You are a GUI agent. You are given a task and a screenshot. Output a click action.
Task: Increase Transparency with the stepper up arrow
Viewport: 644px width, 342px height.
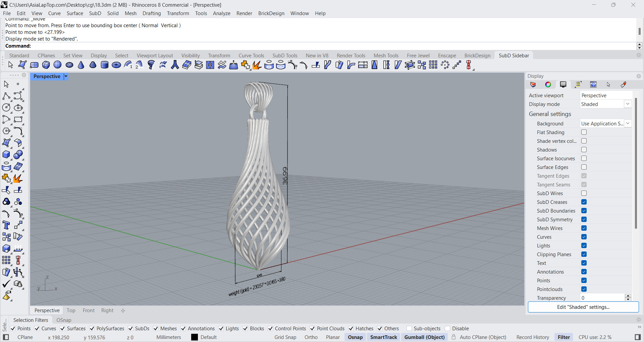click(628, 296)
